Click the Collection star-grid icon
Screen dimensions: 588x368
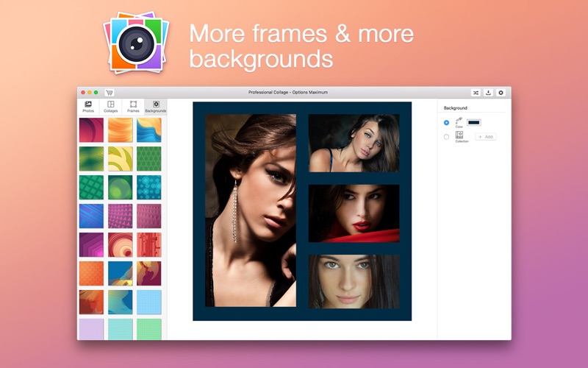pos(459,135)
